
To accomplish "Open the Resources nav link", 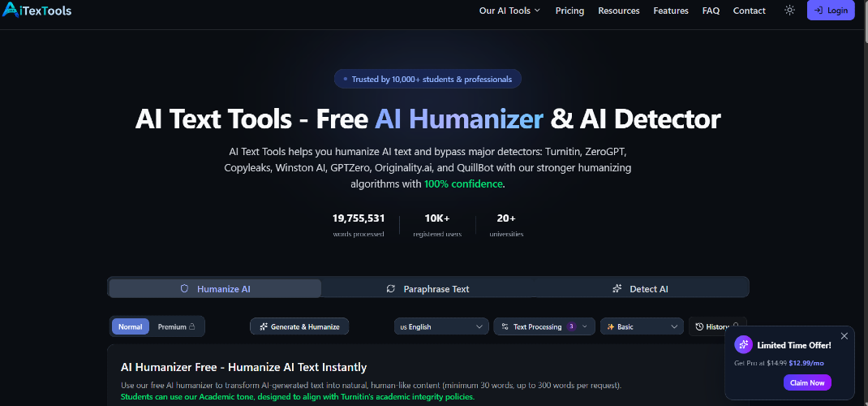I will click(618, 11).
